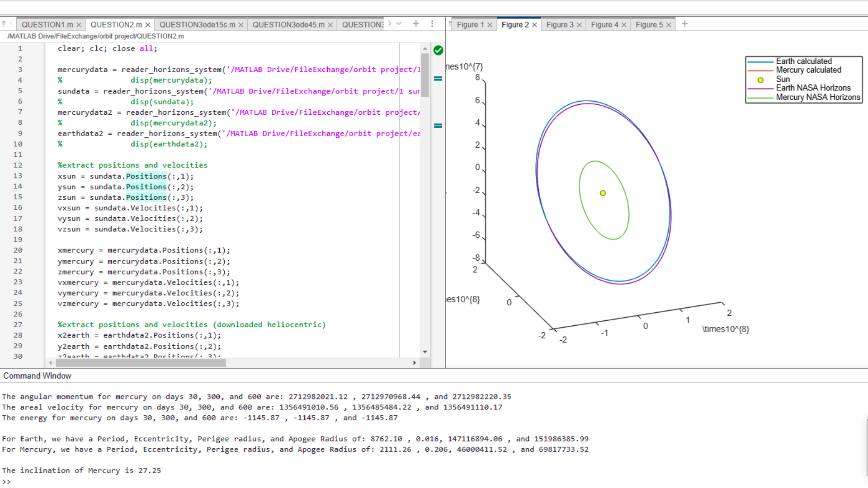Screen dimensions: 868x488
Task: Click editor horizontal scrollbar left arrow
Action: [50, 363]
